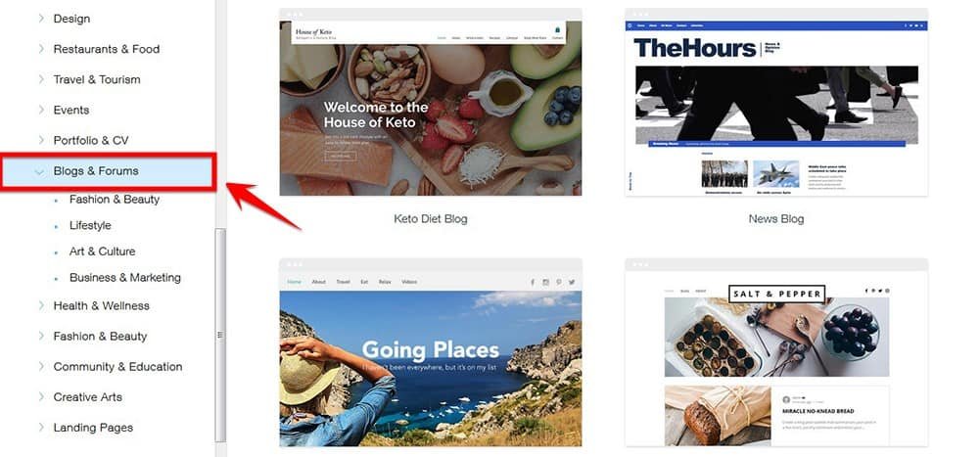
Task: Open the Salt & Pepper food template
Action: (775, 352)
